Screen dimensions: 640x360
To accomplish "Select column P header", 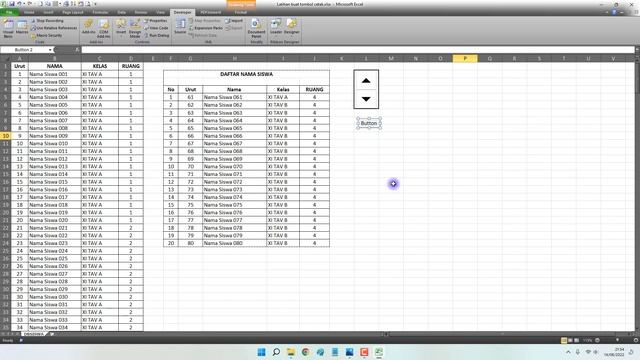I will 465,58.
